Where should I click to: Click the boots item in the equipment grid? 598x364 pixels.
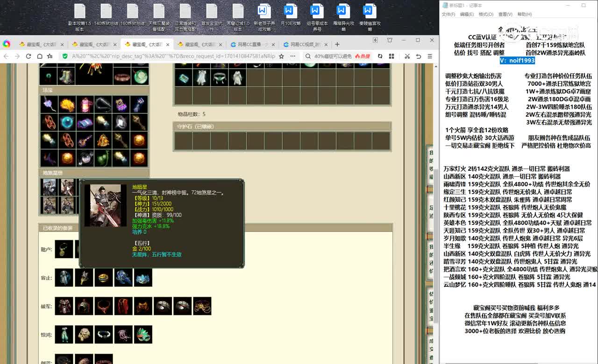click(x=66, y=76)
